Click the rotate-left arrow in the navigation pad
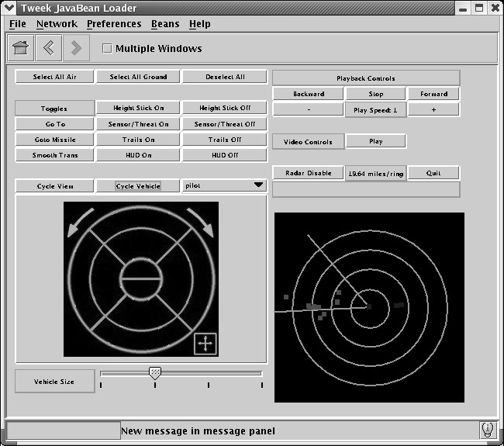 coord(79,223)
